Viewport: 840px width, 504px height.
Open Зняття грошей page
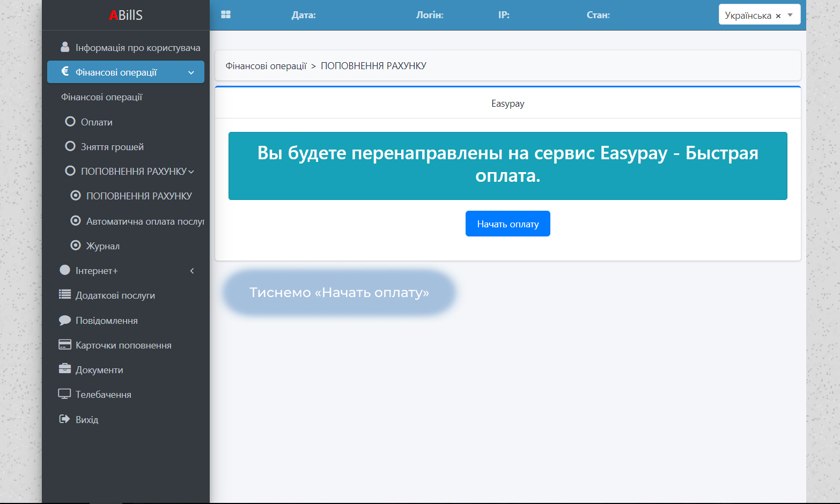[112, 147]
